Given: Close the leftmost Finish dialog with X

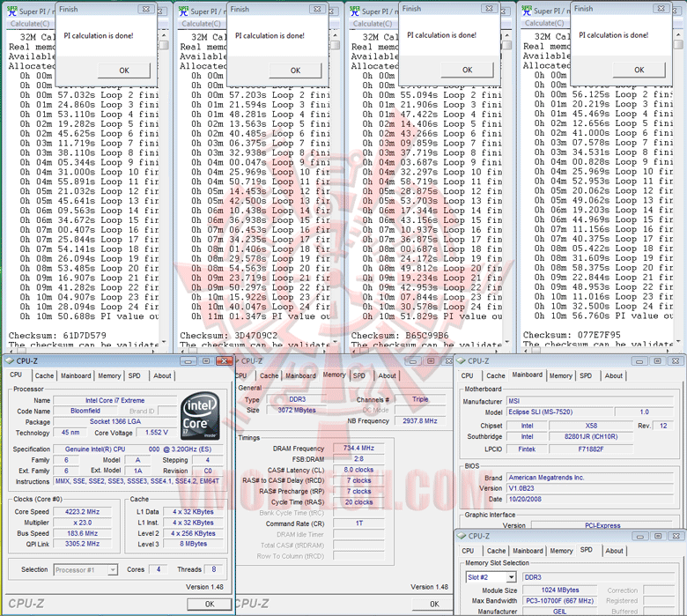Looking at the screenshot, I should (x=146, y=9).
